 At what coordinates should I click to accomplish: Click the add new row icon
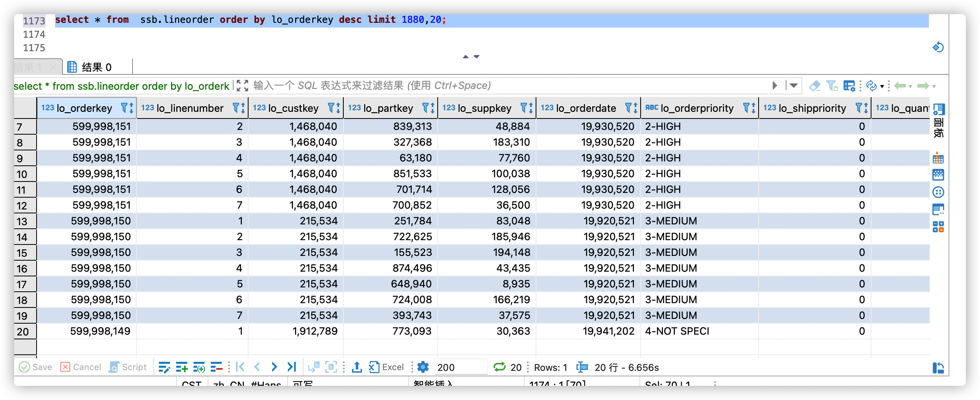[181, 367]
